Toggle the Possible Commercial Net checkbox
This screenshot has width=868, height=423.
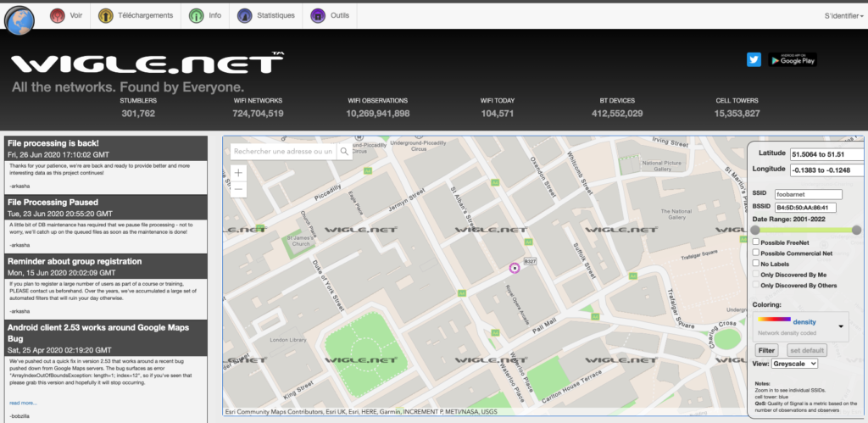(x=756, y=253)
